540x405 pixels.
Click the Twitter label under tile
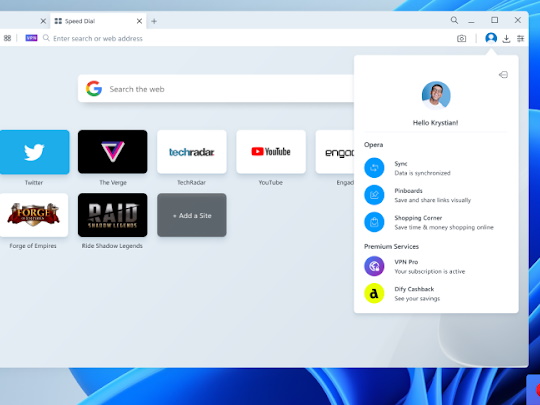click(x=34, y=183)
